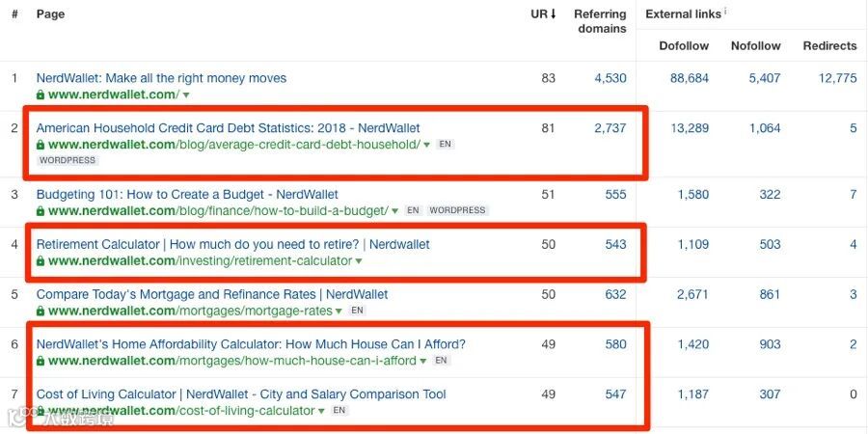Open the cost-of-living-calculator URL

point(181,411)
